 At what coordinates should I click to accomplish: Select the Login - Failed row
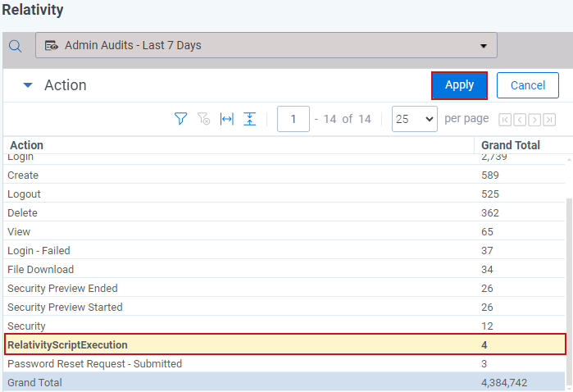(284, 250)
